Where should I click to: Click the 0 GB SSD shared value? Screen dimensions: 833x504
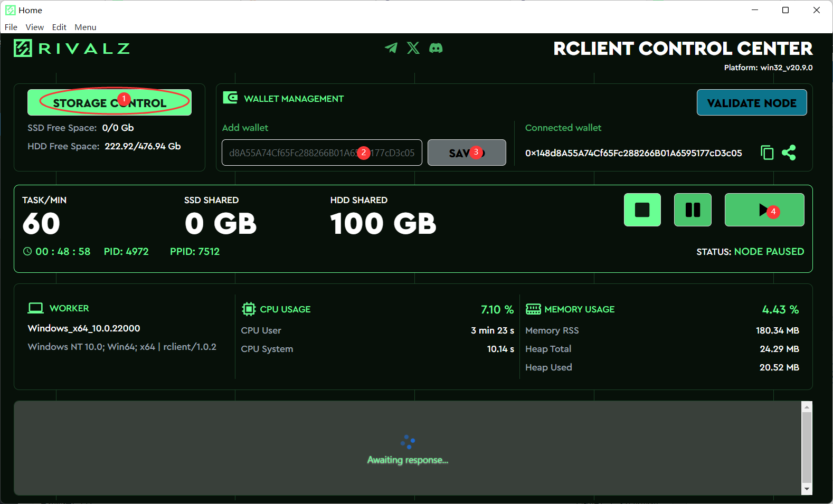[221, 224]
